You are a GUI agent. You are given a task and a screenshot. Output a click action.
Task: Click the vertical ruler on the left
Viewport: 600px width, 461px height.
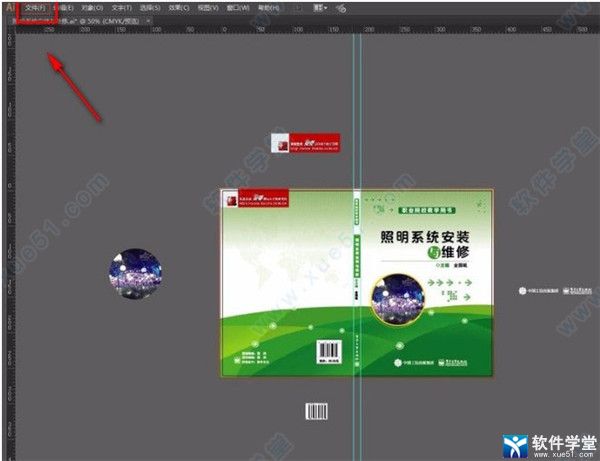[x=10, y=245]
